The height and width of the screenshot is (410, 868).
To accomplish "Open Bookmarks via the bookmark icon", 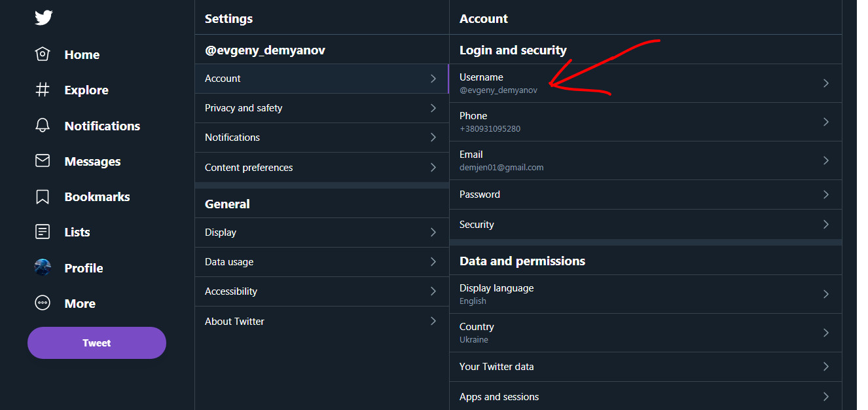I will [43, 196].
